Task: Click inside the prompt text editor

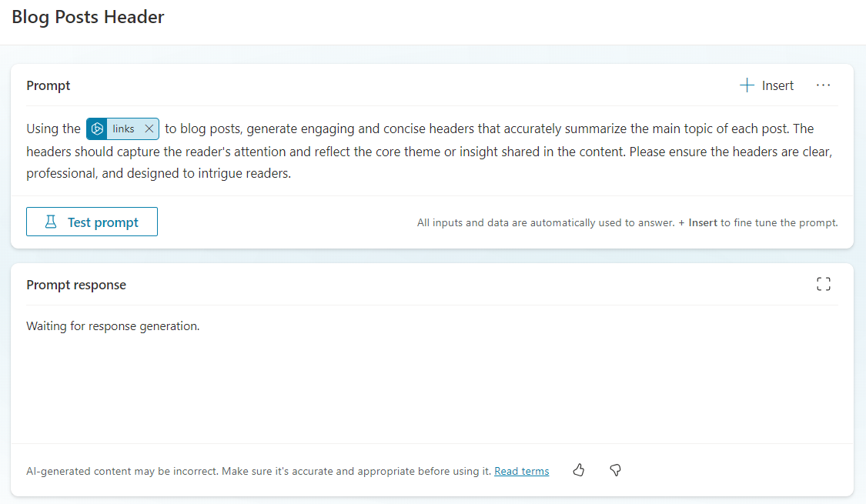Action: pos(431,152)
